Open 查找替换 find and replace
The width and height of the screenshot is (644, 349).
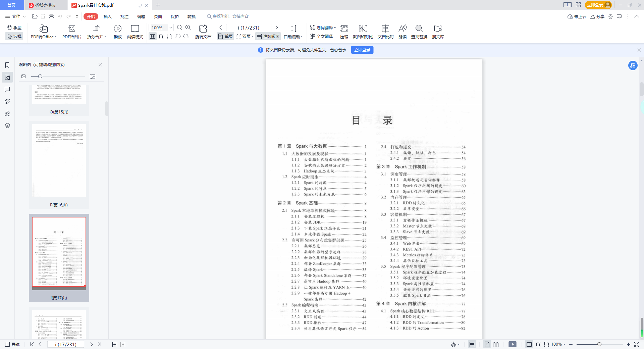(x=419, y=32)
